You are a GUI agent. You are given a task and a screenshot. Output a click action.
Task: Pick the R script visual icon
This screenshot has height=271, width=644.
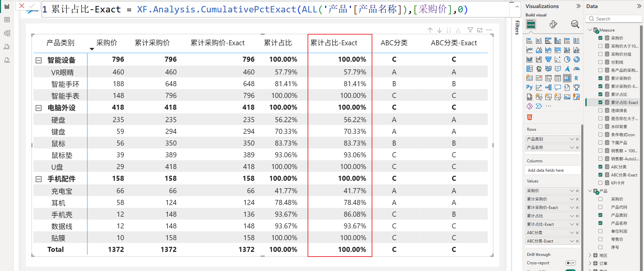point(576,78)
